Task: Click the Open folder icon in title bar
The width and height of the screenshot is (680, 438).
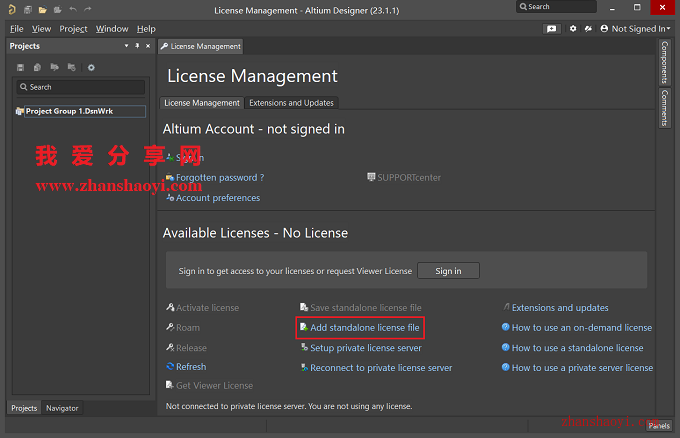Action: (42, 10)
